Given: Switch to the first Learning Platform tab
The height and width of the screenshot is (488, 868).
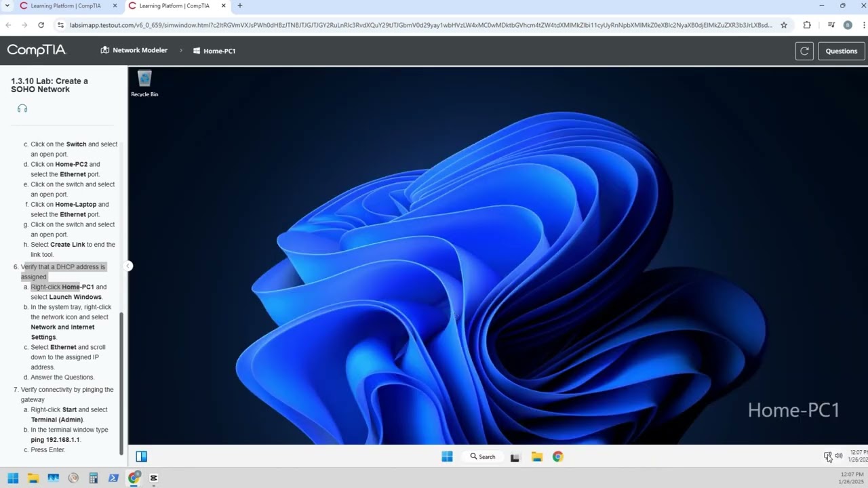Looking at the screenshot, I should 66,6.
